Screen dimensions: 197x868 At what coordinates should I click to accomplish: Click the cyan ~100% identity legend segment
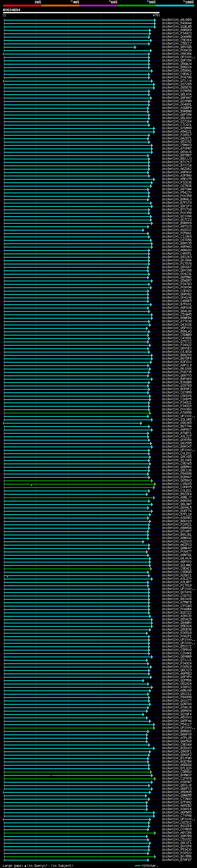point(175,6)
